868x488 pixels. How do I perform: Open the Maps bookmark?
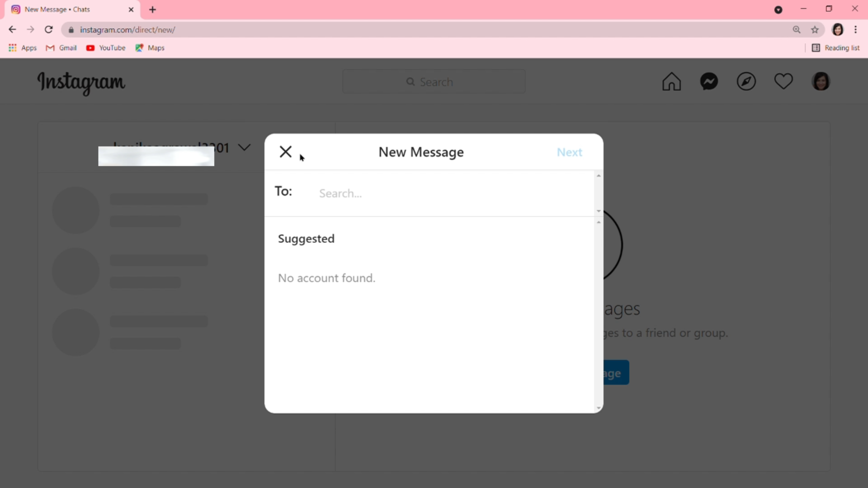coord(150,48)
